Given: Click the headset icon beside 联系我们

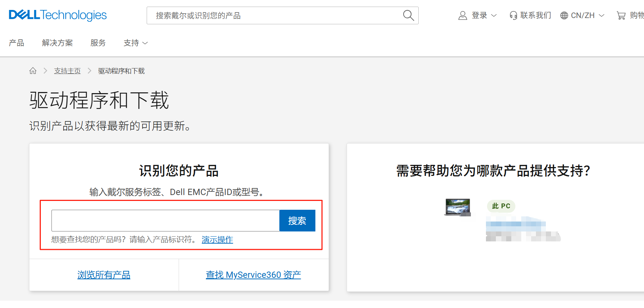Looking at the screenshot, I should tap(513, 15).
